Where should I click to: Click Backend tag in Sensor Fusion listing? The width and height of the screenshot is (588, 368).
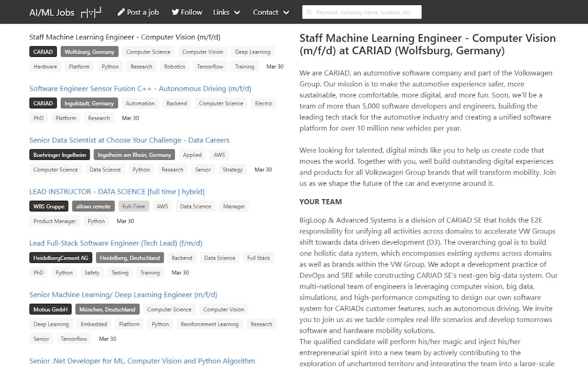click(177, 104)
